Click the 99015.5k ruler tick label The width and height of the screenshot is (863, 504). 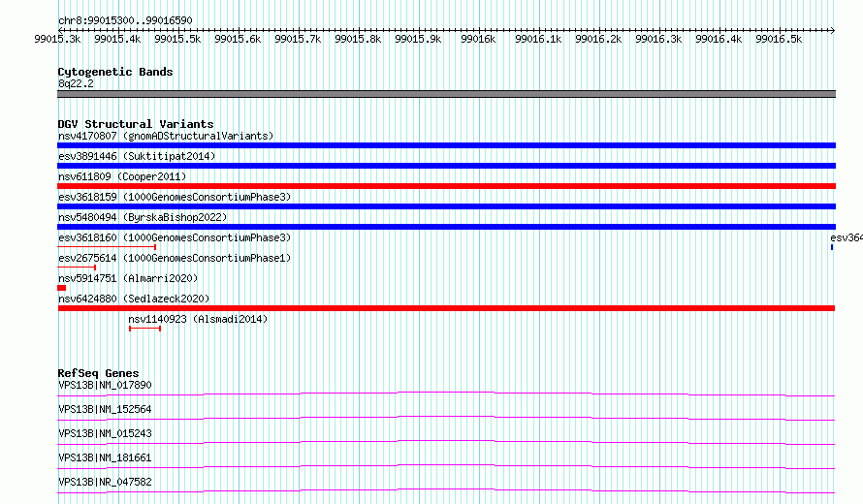[177, 39]
